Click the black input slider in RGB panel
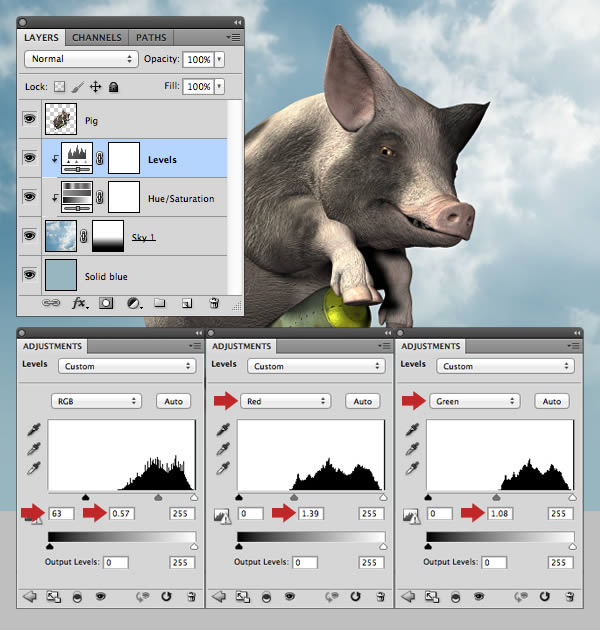The height and width of the screenshot is (630, 600). (85, 497)
